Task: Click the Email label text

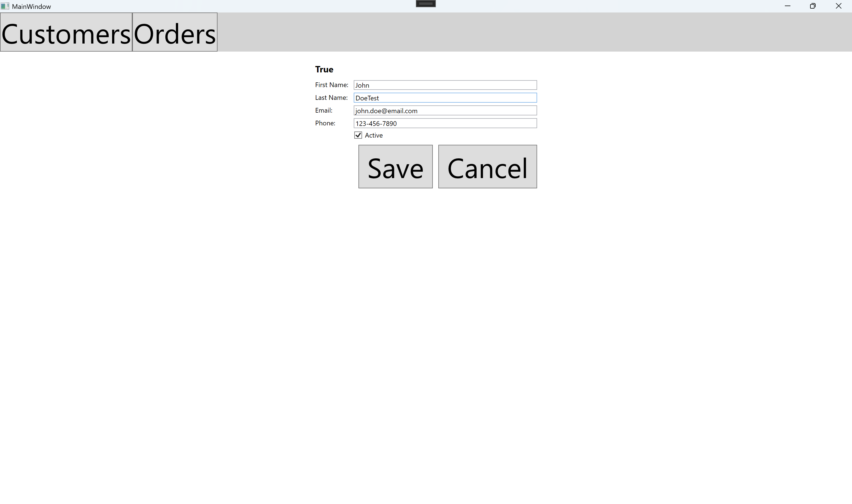Action: (x=323, y=110)
